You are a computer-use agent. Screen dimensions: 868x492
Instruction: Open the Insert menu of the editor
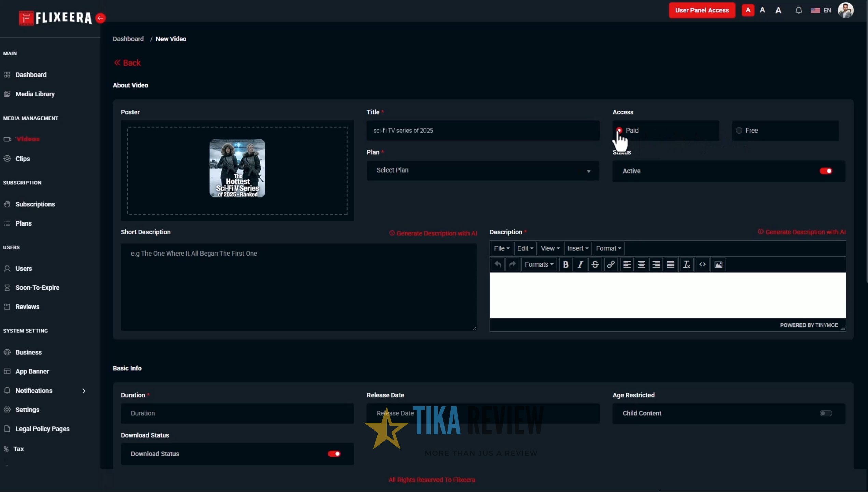tap(577, 248)
